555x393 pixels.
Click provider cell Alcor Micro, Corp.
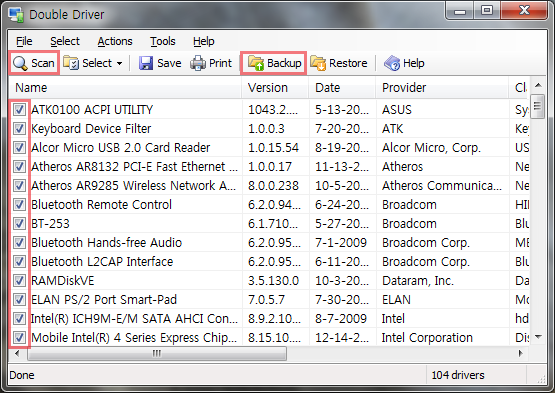coord(431,148)
